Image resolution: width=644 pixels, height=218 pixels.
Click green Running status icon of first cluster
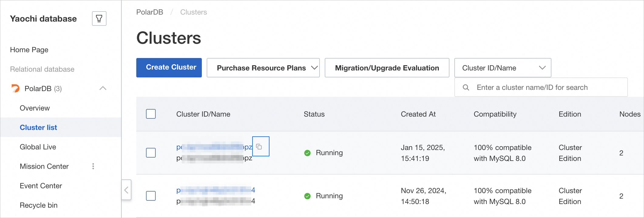(307, 153)
